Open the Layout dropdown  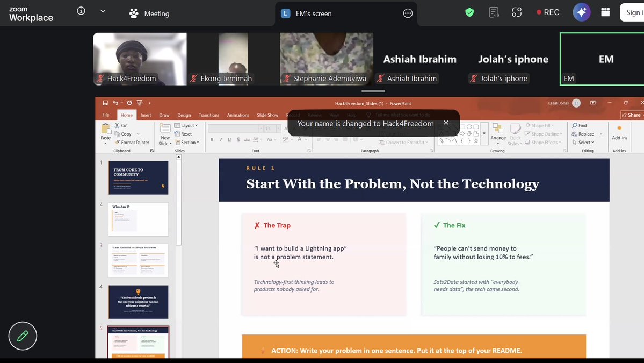tap(186, 125)
